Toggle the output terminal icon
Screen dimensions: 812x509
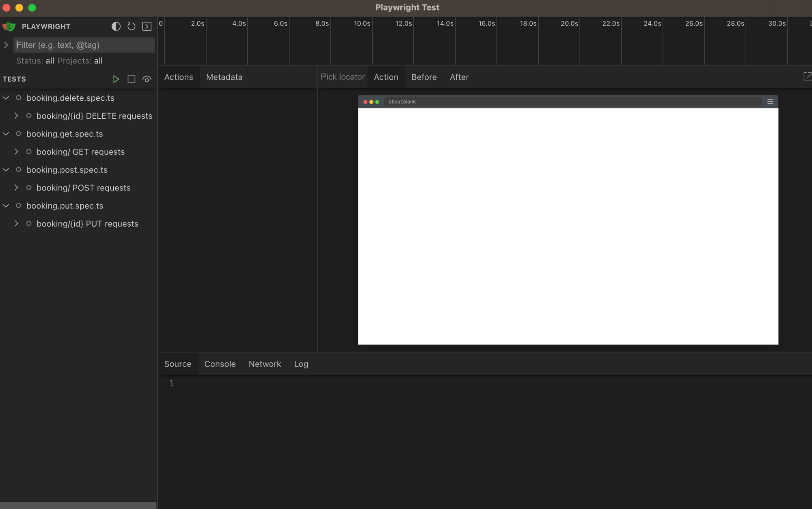[x=147, y=26]
